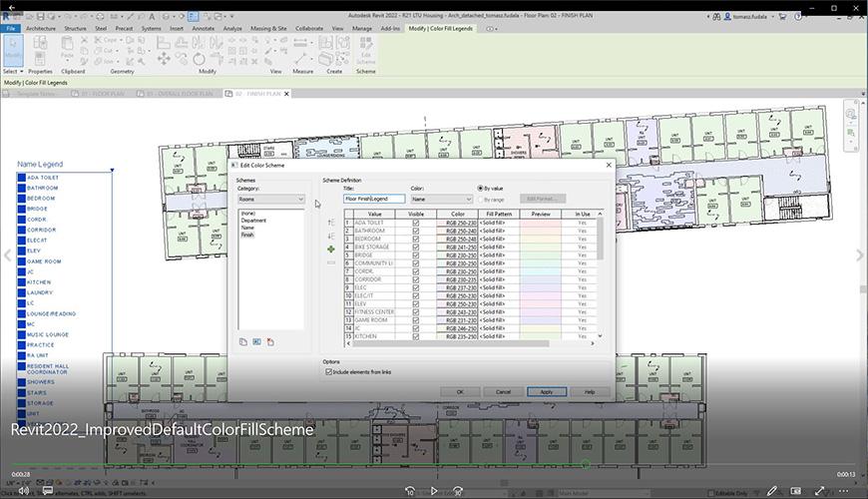The width and height of the screenshot is (868, 499).
Task: Open the Collaborate ribbon tab
Action: pyautogui.click(x=309, y=28)
